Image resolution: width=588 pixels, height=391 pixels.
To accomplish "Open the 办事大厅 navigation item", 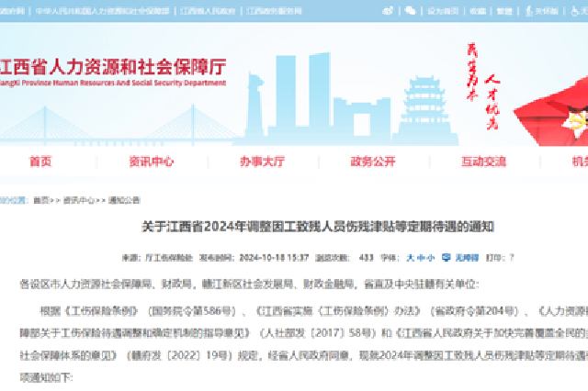I will (x=262, y=162).
